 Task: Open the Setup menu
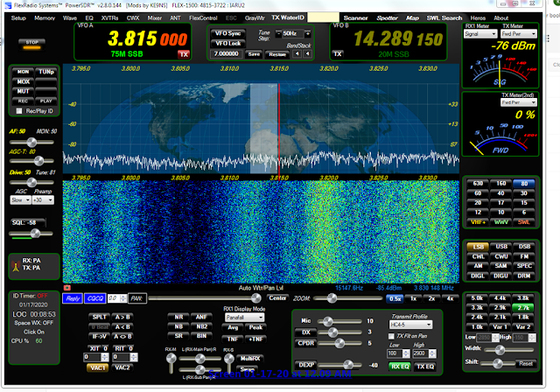pyautogui.click(x=18, y=17)
